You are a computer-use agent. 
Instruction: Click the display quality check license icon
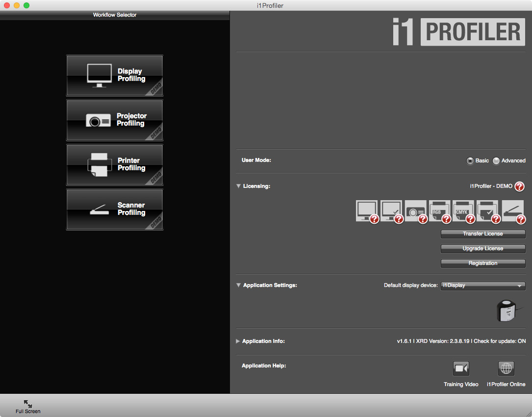coord(391,211)
